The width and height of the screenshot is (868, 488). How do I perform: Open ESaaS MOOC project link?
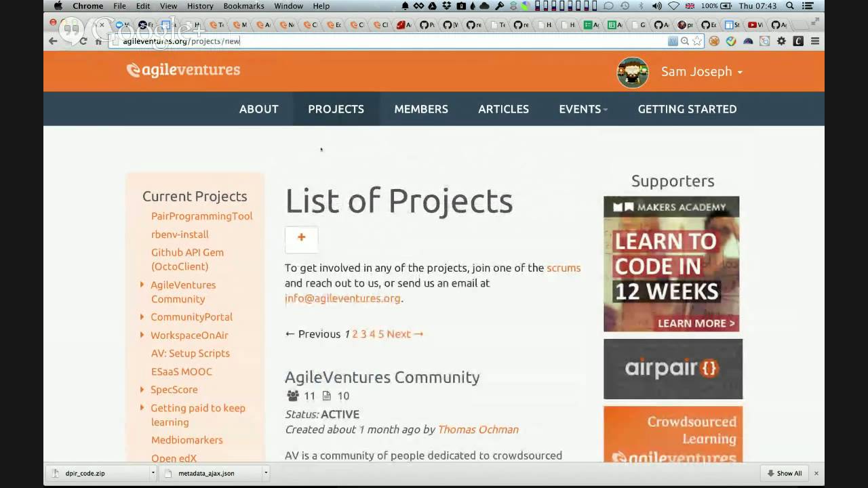pyautogui.click(x=182, y=372)
